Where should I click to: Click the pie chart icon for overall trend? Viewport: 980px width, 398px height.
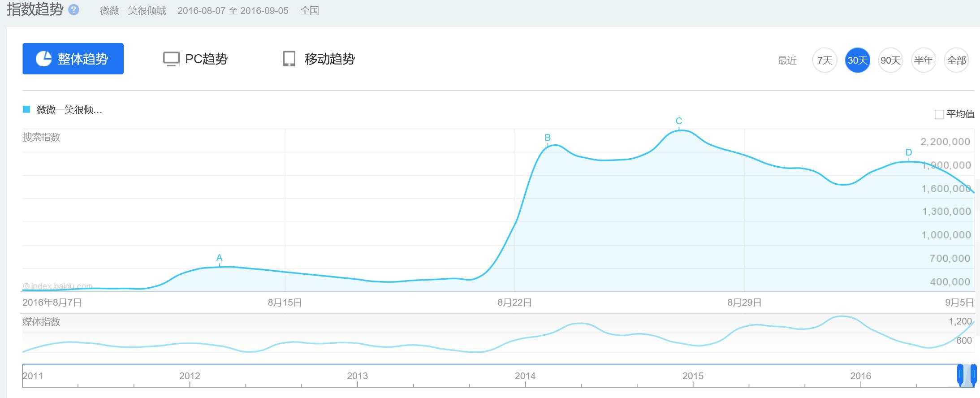[x=43, y=59]
